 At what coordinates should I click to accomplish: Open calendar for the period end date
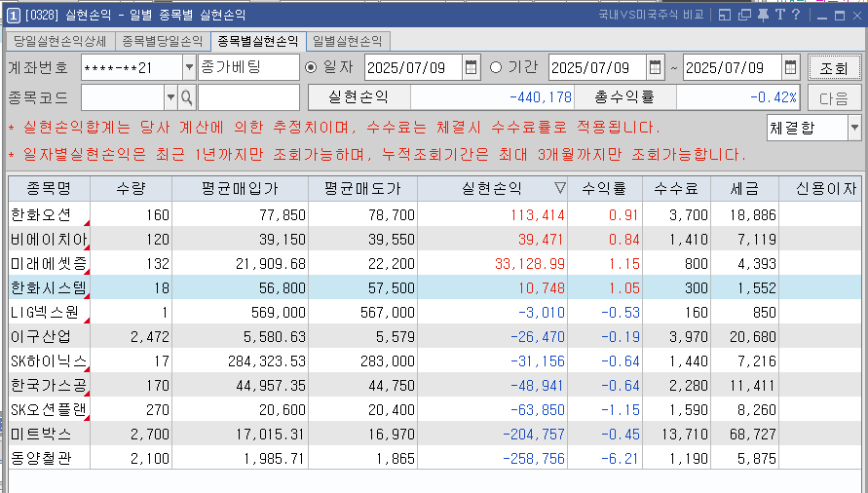pyautogui.click(x=790, y=68)
